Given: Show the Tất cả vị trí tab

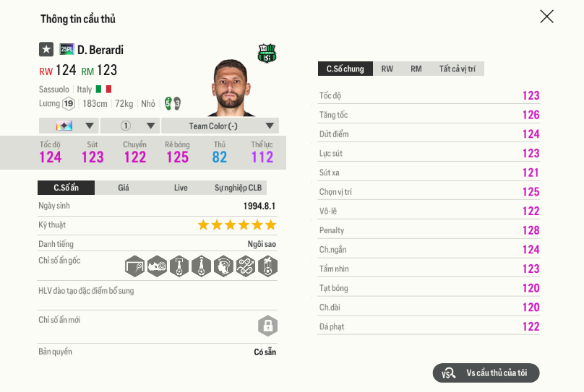Looking at the screenshot, I should (x=457, y=69).
